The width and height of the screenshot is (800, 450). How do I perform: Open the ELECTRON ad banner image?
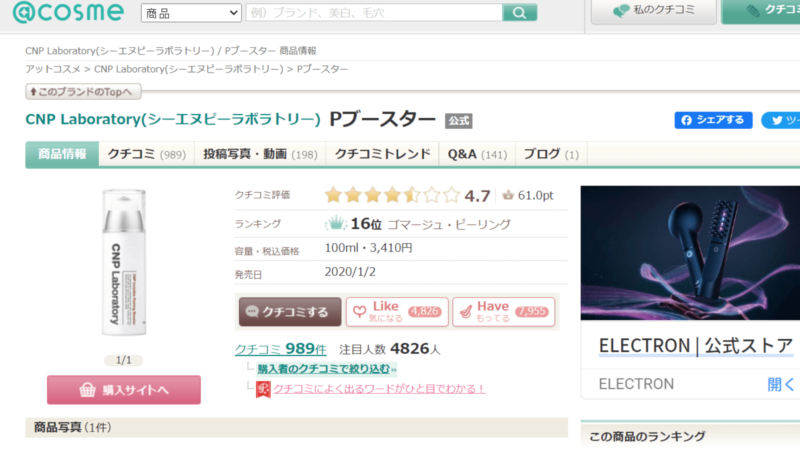pos(690,253)
